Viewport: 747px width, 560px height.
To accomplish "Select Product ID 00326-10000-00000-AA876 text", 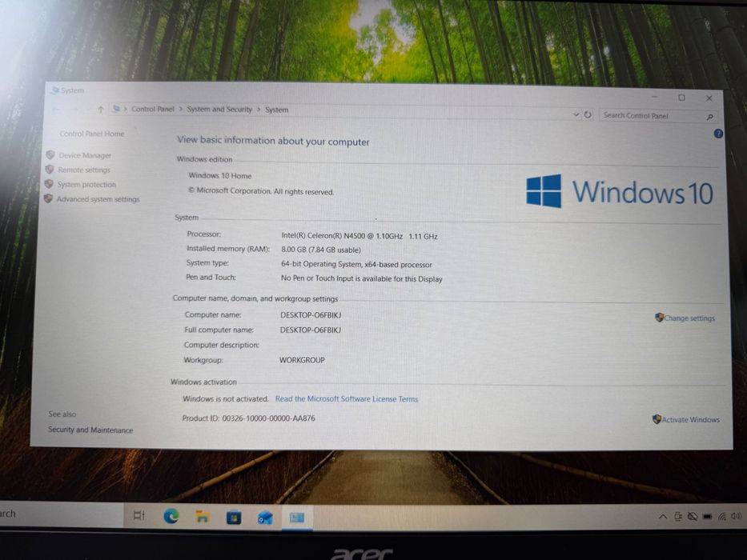I will pos(248,418).
